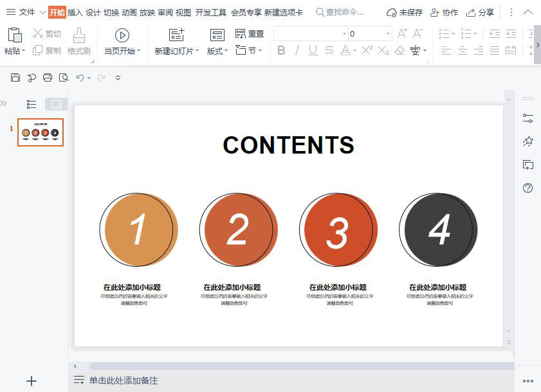The height and width of the screenshot is (392, 541).
Task: Click the print icon in quick access toolbar
Action: 48,78
